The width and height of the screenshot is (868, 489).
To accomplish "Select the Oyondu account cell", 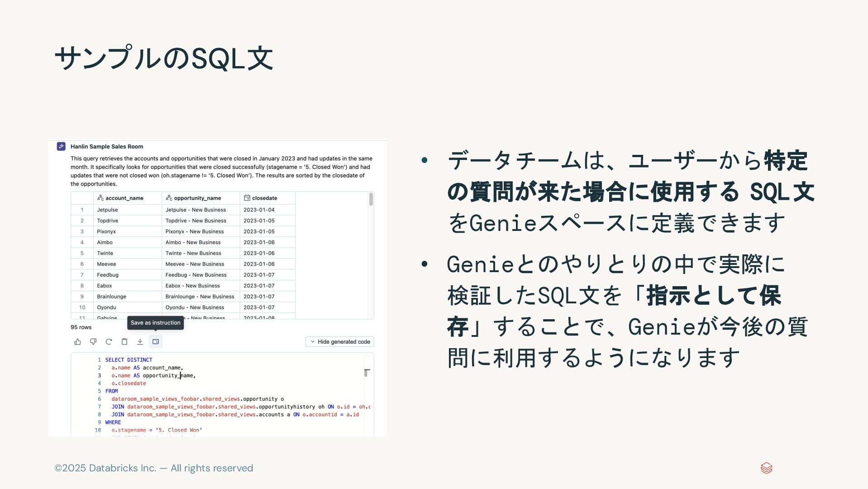I will [128, 307].
